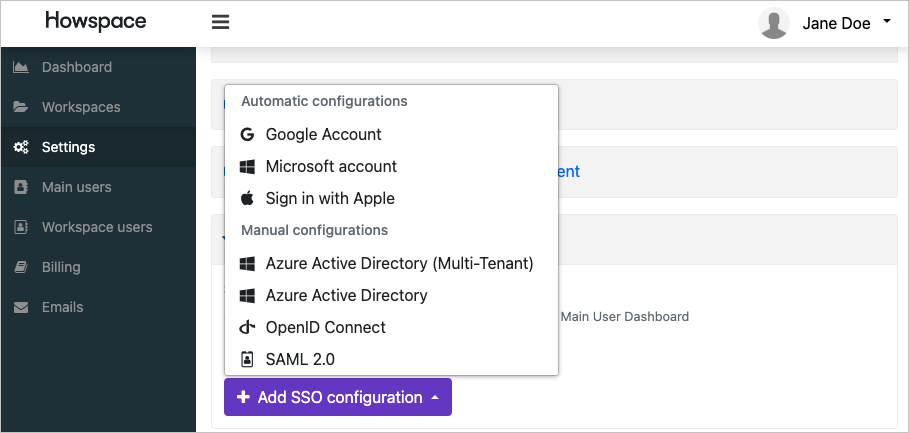This screenshot has width=909, height=433.
Task: Go to the Billing page
Action: (x=99, y=267)
